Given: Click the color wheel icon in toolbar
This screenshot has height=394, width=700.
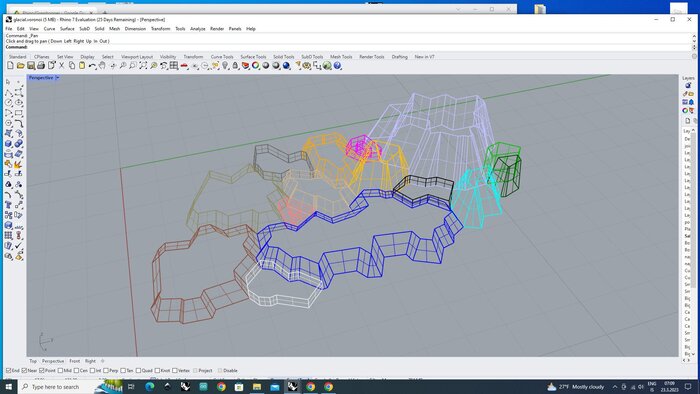Looking at the screenshot, I should (x=255, y=66).
